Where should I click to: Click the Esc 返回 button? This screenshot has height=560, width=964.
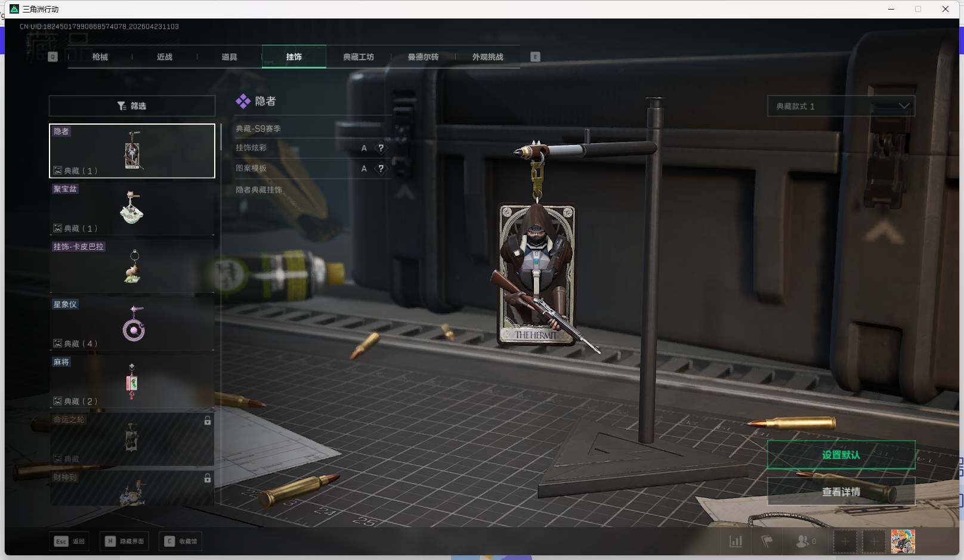70,542
